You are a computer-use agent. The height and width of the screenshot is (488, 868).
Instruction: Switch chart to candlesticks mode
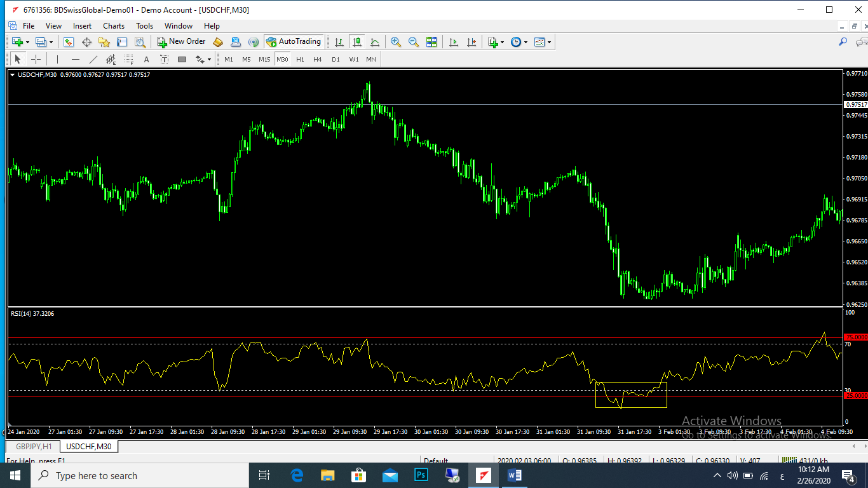tap(357, 42)
